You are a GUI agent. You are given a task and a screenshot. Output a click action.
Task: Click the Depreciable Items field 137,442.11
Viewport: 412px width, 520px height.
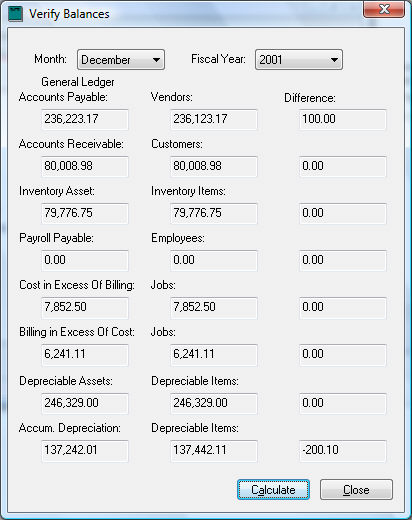click(214, 450)
